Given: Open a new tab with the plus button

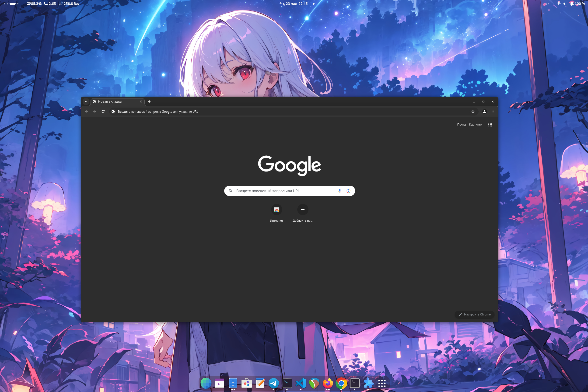Looking at the screenshot, I should click(149, 101).
